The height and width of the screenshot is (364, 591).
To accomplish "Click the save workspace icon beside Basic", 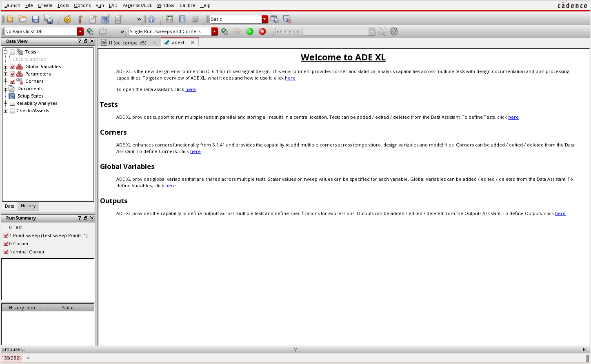I will [x=274, y=19].
